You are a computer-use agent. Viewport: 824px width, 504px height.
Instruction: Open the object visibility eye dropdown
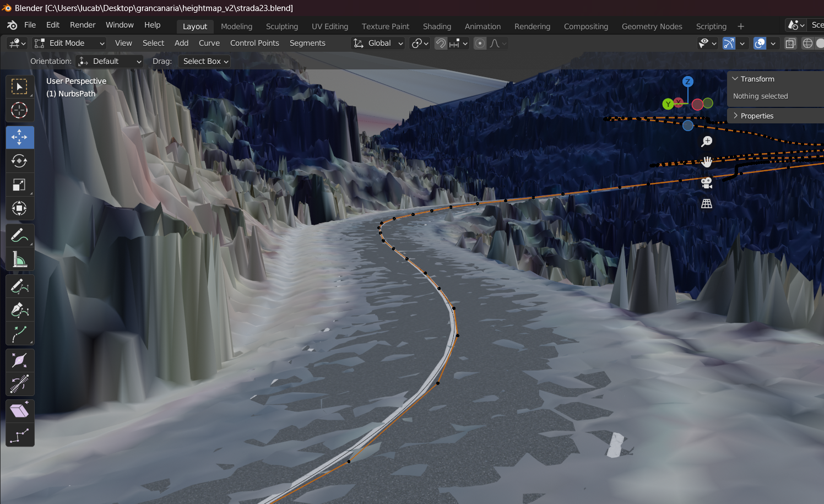click(x=707, y=44)
